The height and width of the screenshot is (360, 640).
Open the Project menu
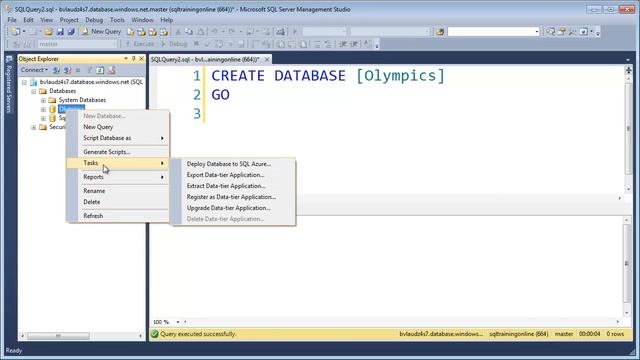(69, 20)
